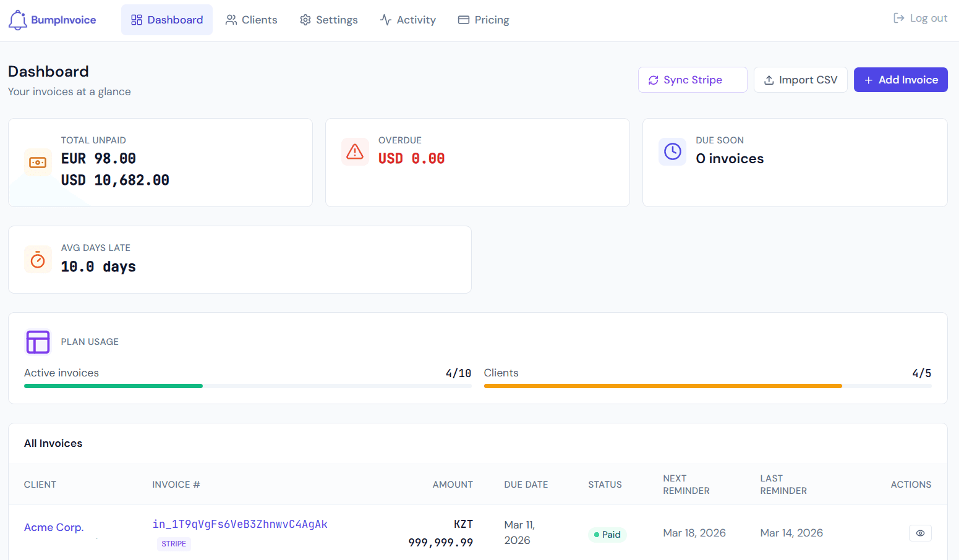The width and height of the screenshot is (959, 560).
Task: Go to the Settings section
Action: tap(328, 19)
